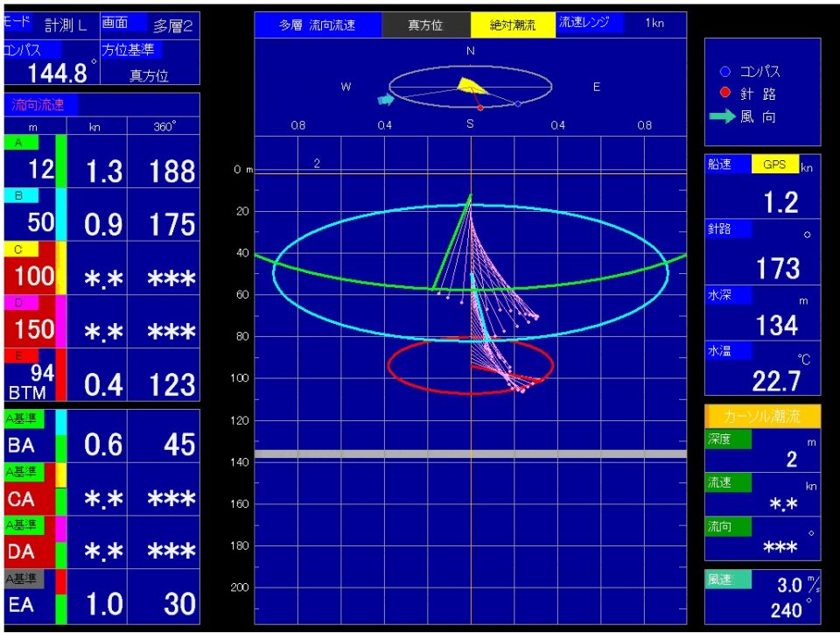Screen dimensions: 840x633
Task: Click the DA relative current row label
Action: pos(21,552)
